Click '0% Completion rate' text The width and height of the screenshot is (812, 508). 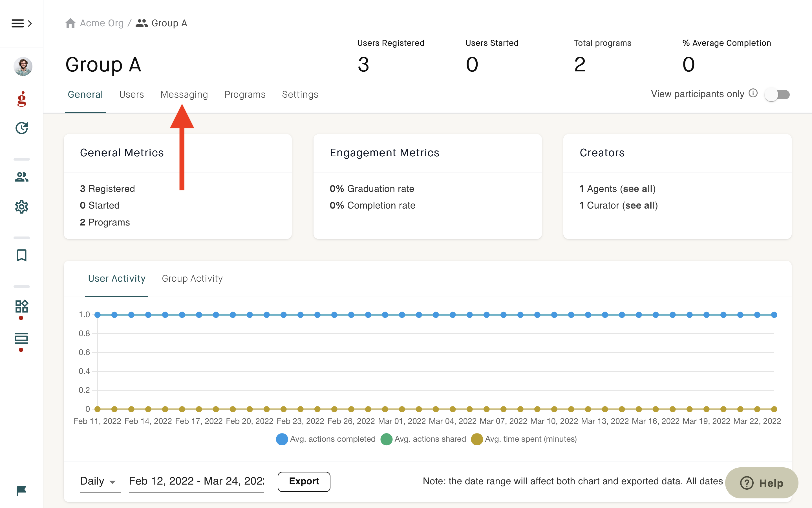point(372,205)
